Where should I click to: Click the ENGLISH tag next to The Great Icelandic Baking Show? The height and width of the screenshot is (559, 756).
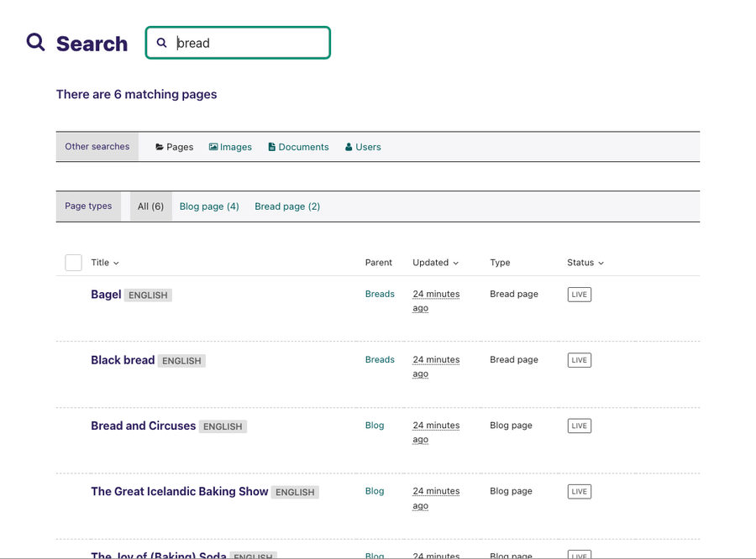pos(295,493)
